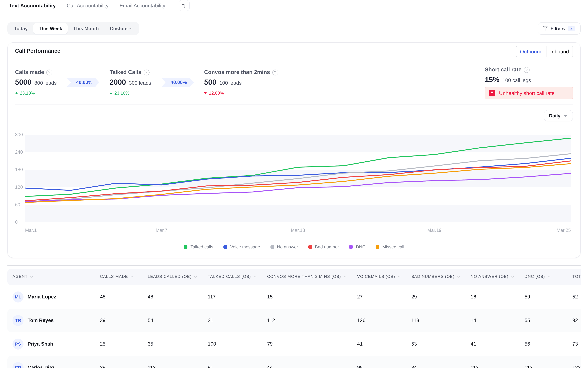
Task: Click the swap/sort arrows icon beside tabs
Action: point(184,6)
